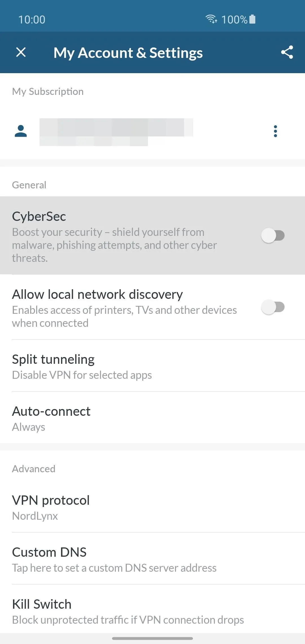This screenshot has width=305, height=644.
Task: Enable the CyberSec toggle switch
Action: click(273, 235)
